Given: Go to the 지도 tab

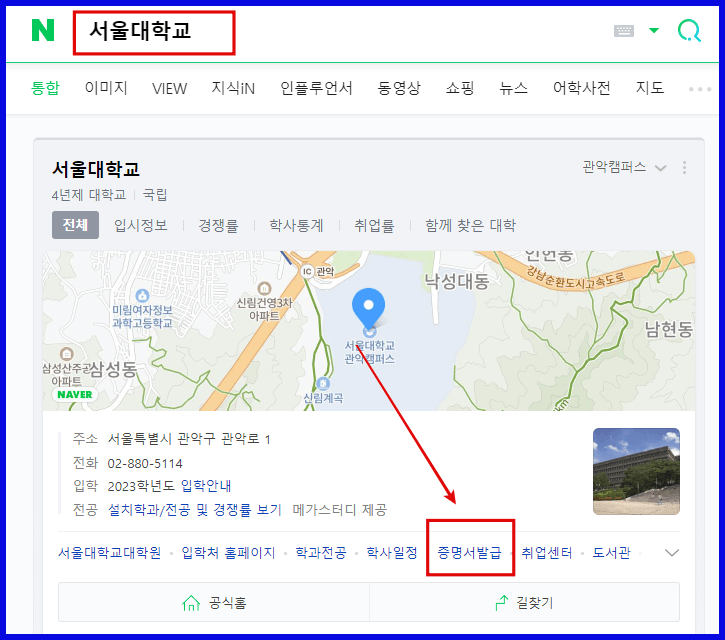Looking at the screenshot, I should 650,88.
